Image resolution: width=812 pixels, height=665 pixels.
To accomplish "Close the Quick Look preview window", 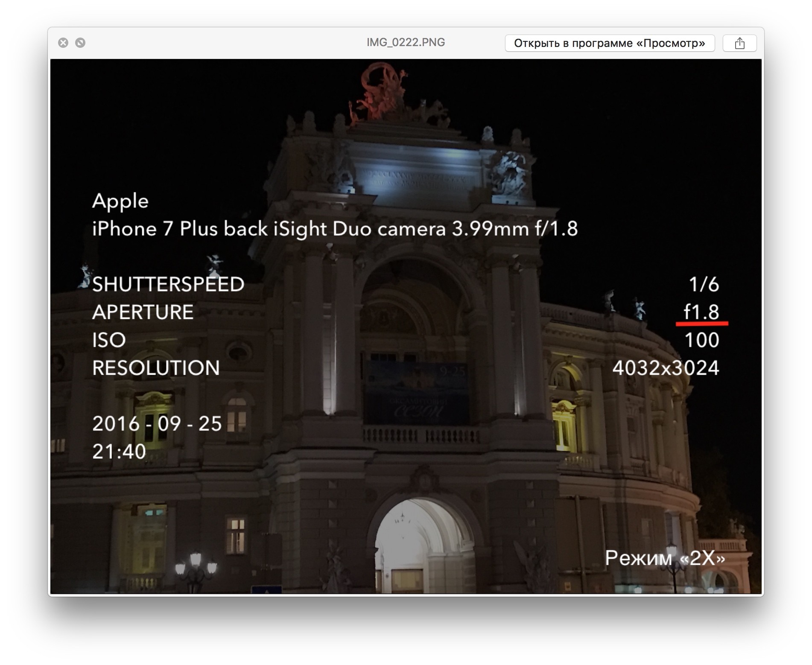I will (x=63, y=43).
